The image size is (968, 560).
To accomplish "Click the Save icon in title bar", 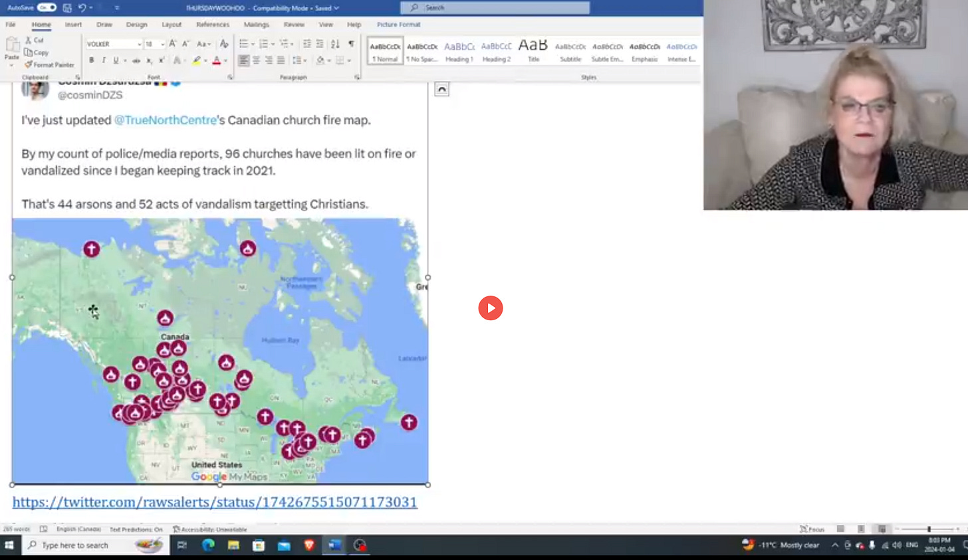I will [x=67, y=8].
